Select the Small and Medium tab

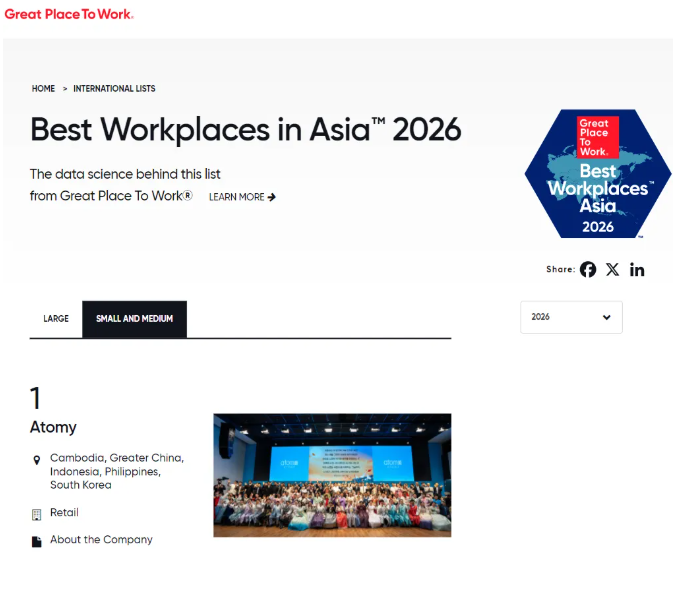[x=134, y=319]
